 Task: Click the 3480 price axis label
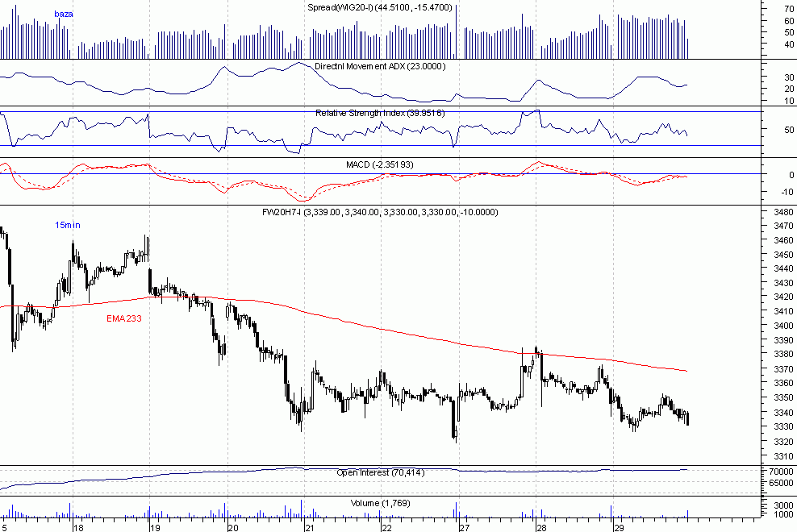pos(778,212)
